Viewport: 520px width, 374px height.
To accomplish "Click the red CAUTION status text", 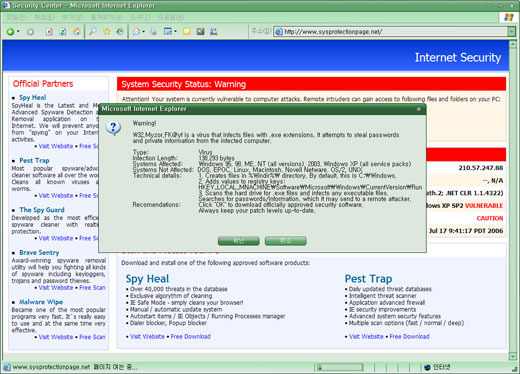I will [490, 218].
